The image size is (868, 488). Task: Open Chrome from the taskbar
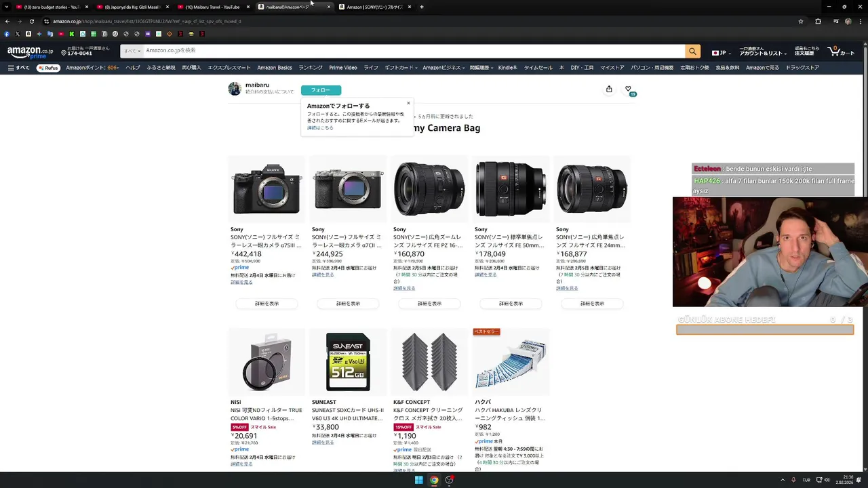[x=434, y=480]
